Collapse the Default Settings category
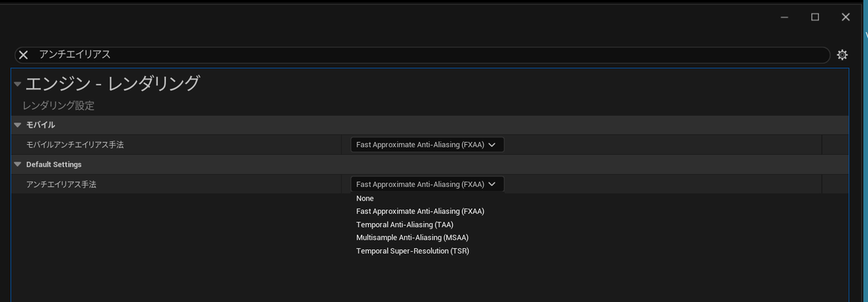Screen dimensions: 868x302 [17, 164]
